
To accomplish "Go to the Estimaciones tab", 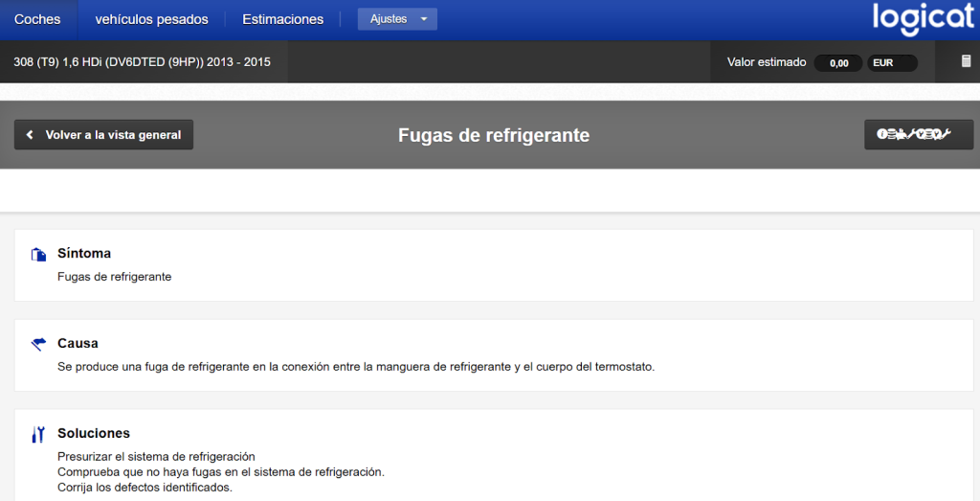I will pyautogui.click(x=283, y=19).
